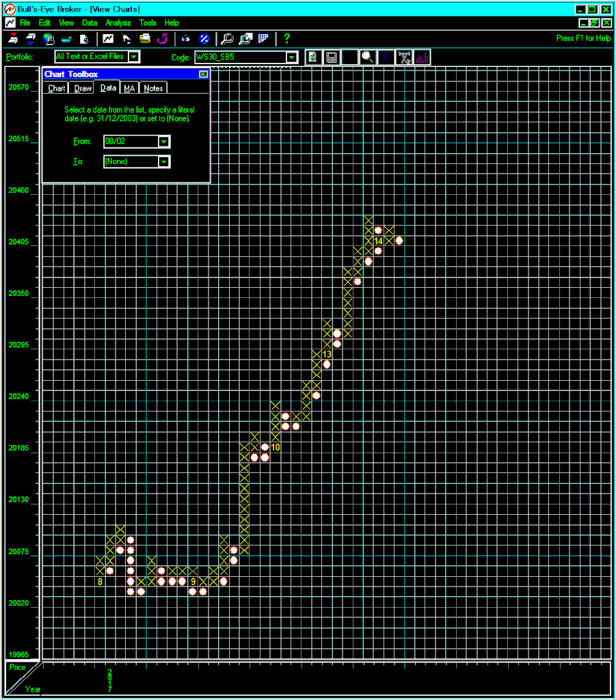This screenshot has height=700, width=616.
Task: Click the purple curved arrow toolbar icon
Action: tap(162, 38)
